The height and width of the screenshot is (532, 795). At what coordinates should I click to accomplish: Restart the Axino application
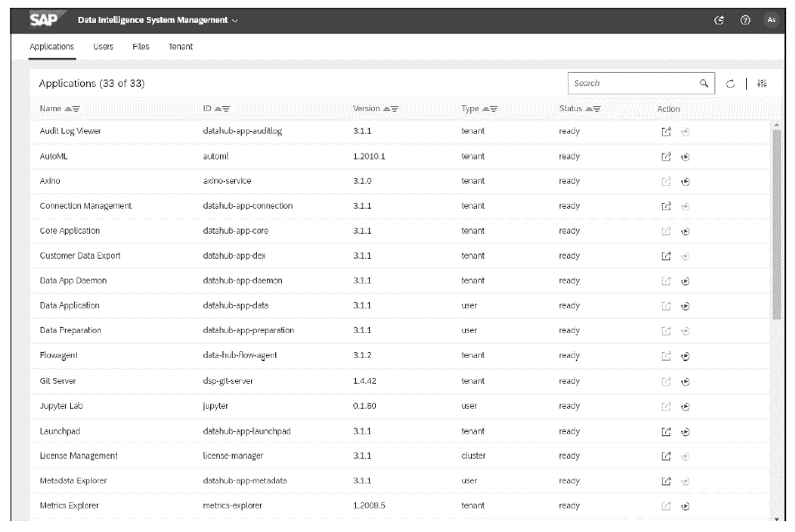pos(686,182)
